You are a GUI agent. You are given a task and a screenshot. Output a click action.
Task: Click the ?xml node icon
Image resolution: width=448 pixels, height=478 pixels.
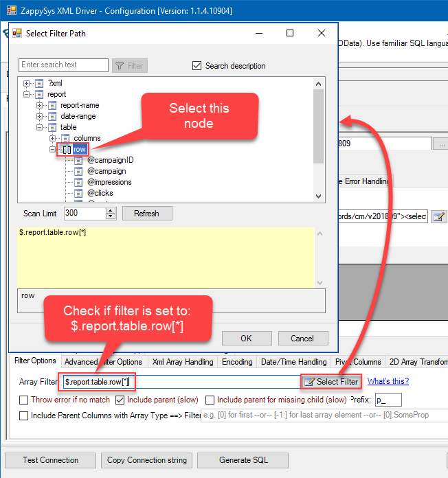point(39,83)
